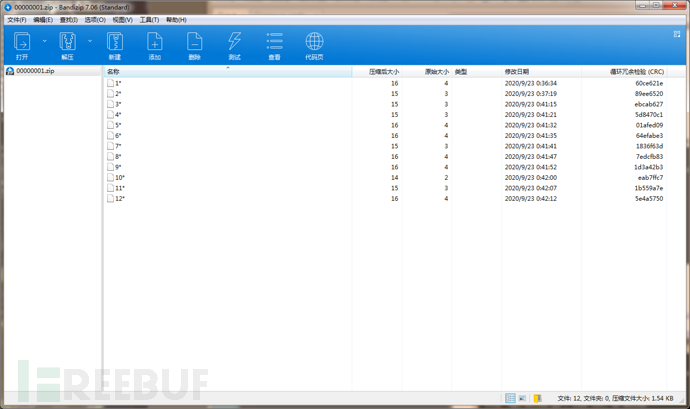
Task: Sort by the CRC column header
Action: (624, 72)
